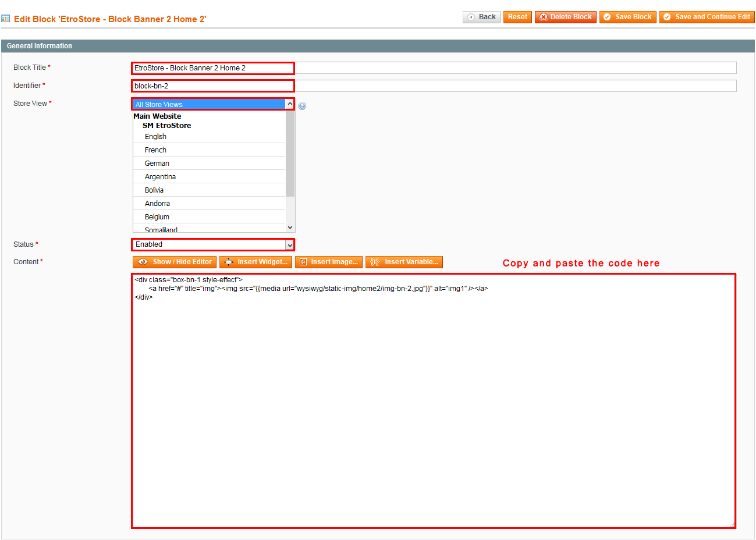
Task: Click the help icon beside Store View
Action: 302,106
